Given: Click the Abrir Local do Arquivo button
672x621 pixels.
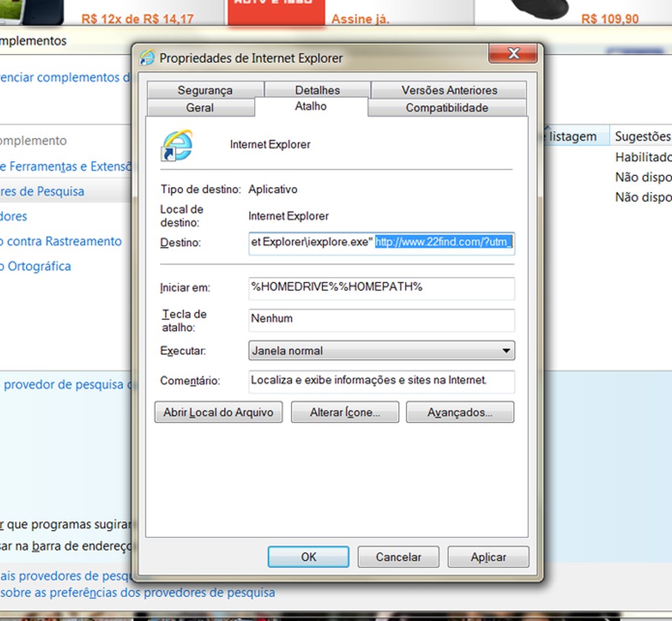Looking at the screenshot, I should (x=218, y=412).
